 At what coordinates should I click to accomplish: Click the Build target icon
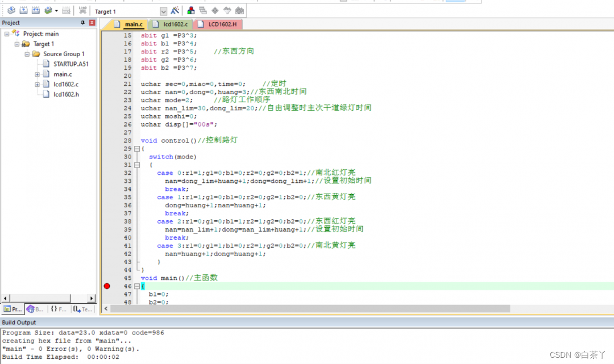pos(23,11)
